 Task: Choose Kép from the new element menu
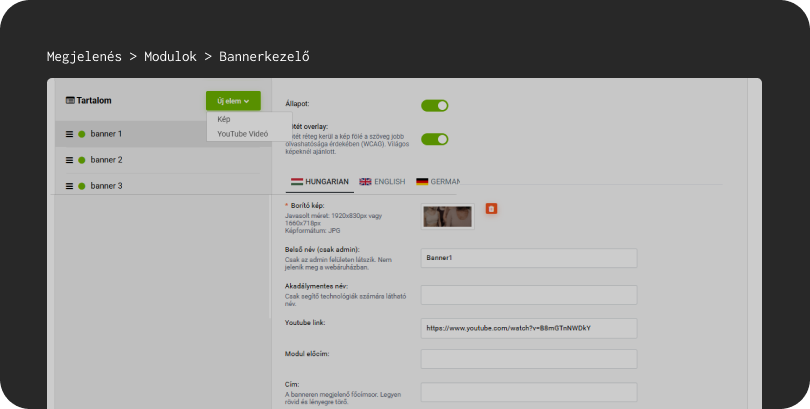point(224,119)
